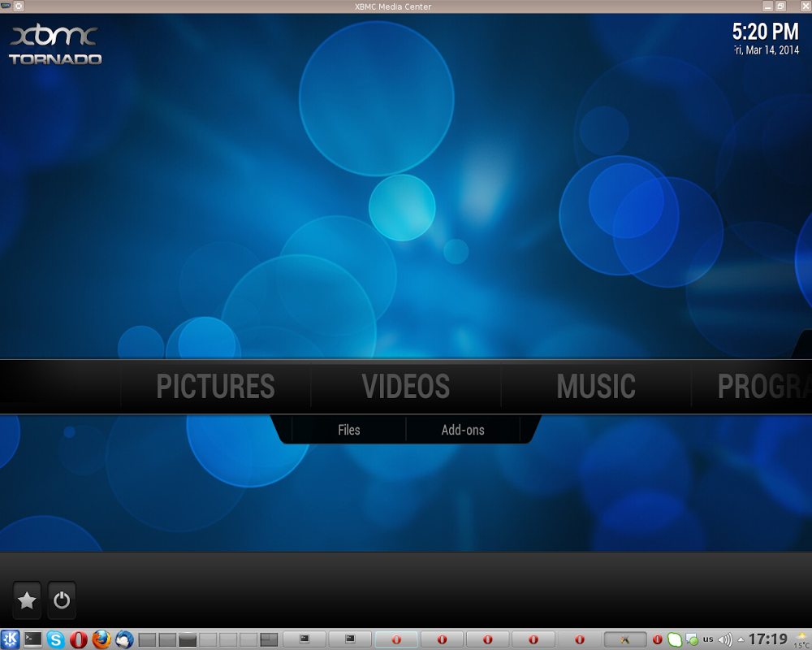This screenshot has width=812, height=650.
Task: Click the green bubble tray icon
Action: (x=674, y=639)
